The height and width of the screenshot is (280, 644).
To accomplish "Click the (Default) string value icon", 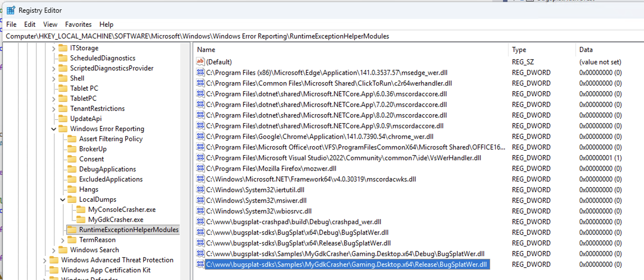I will click(x=200, y=61).
